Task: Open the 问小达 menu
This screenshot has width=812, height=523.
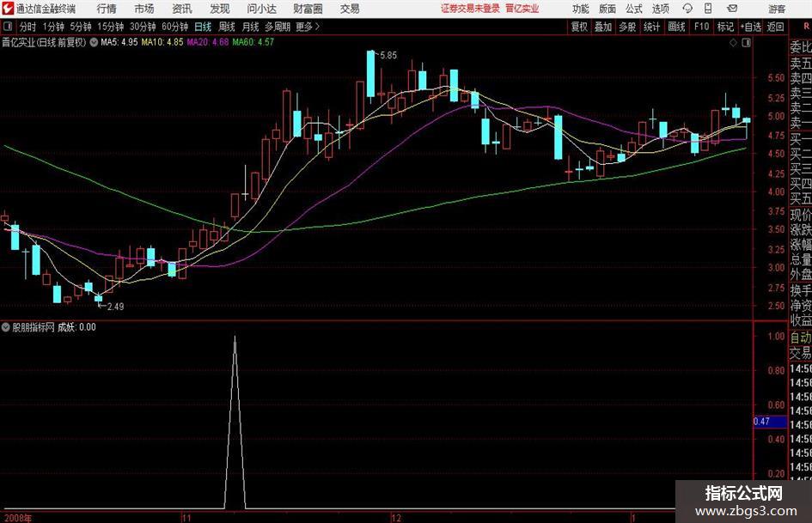Action: [261, 9]
